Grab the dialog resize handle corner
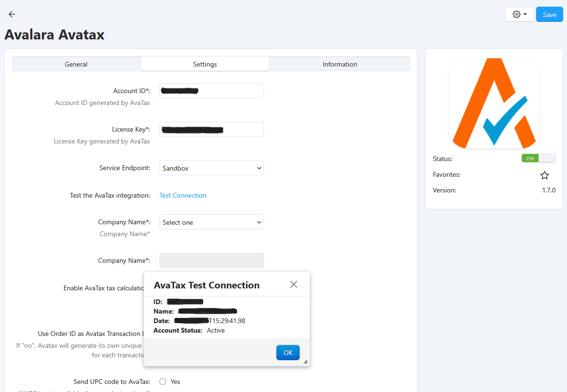 coord(305,362)
